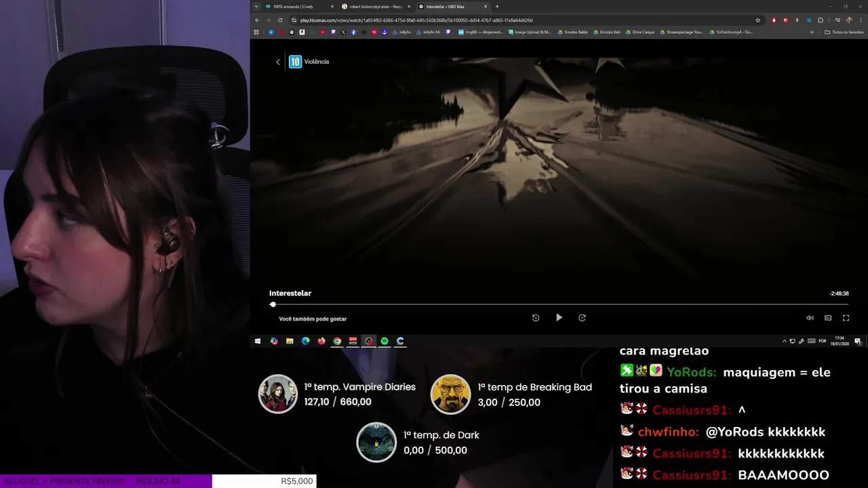
Task: Open the Windows notification center
Action: [x=857, y=341]
